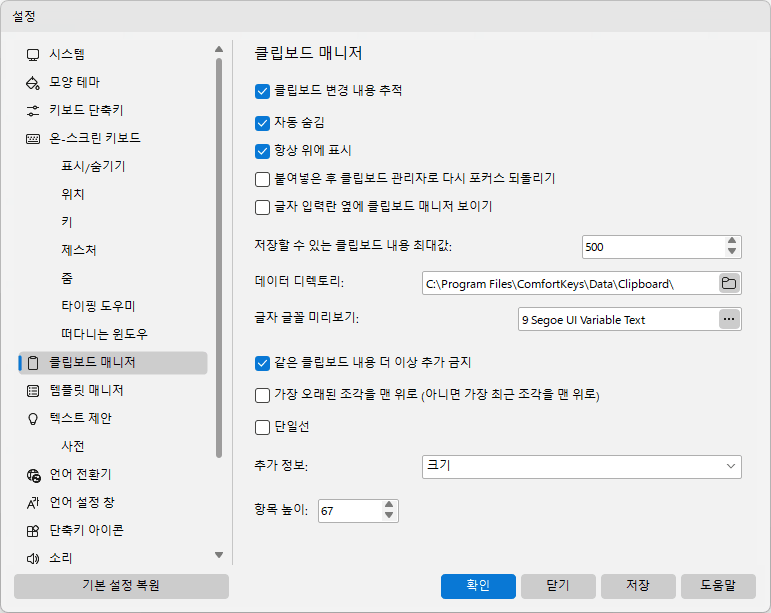
Task: Click the 저장 button
Action: click(x=638, y=586)
